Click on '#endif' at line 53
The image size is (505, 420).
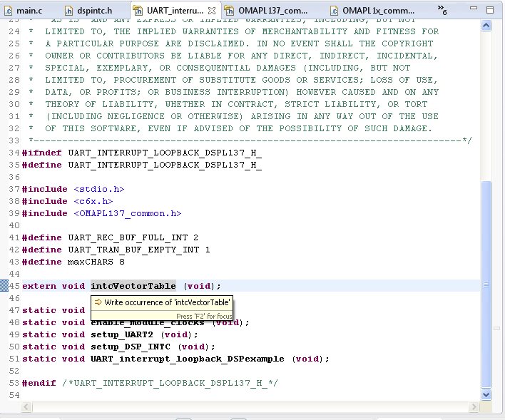[x=39, y=383]
